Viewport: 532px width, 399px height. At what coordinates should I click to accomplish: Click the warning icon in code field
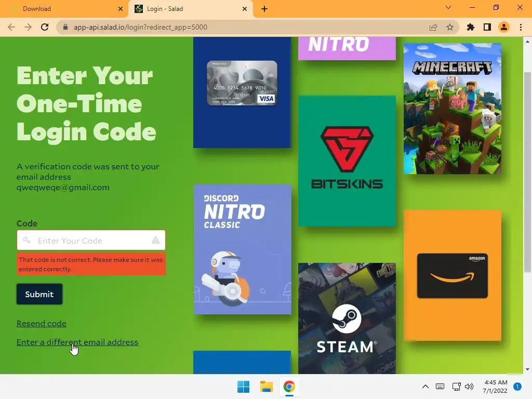click(x=155, y=240)
